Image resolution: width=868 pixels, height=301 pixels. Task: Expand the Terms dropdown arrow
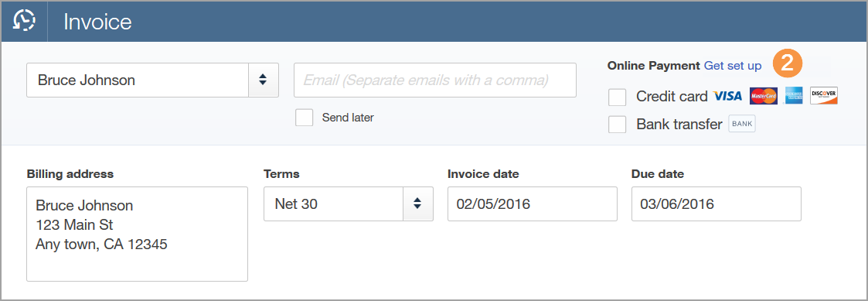(x=418, y=204)
